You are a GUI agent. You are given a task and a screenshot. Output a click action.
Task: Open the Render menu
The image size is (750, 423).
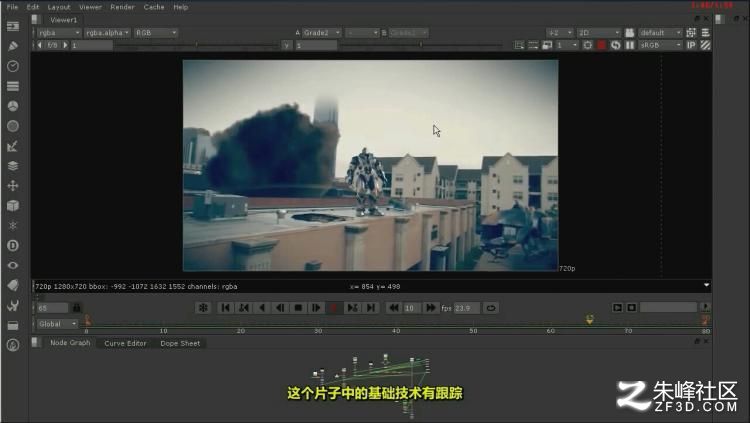coord(122,7)
